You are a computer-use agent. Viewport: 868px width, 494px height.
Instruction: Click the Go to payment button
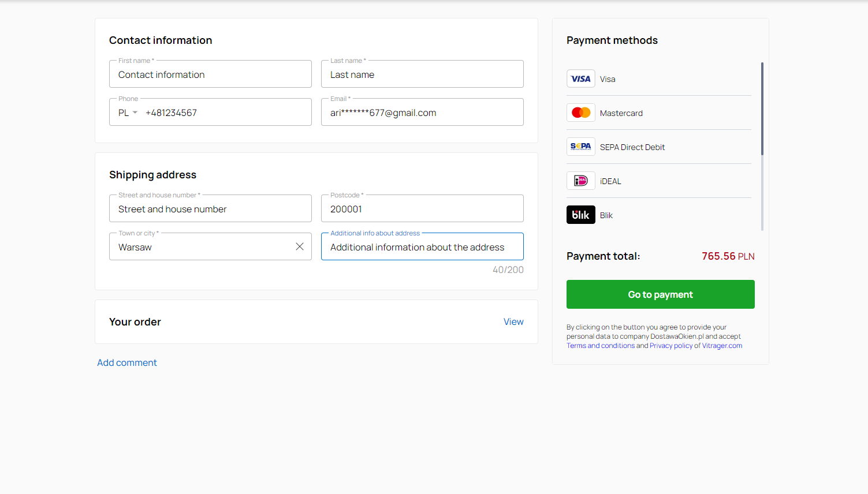(x=660, y=294)
